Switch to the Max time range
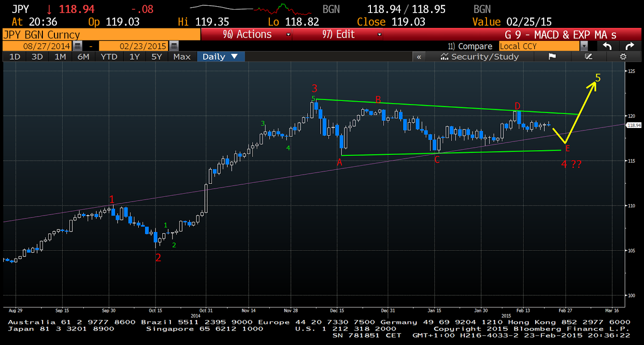Image resolution: width=644 pixels, height=345 pixels. pyautogui.click(x=182, y=57)
